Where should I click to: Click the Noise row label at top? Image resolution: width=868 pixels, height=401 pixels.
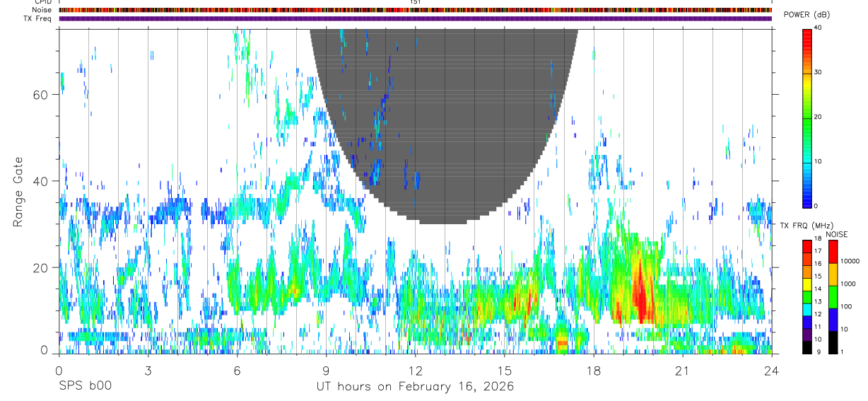coord(42,10)
